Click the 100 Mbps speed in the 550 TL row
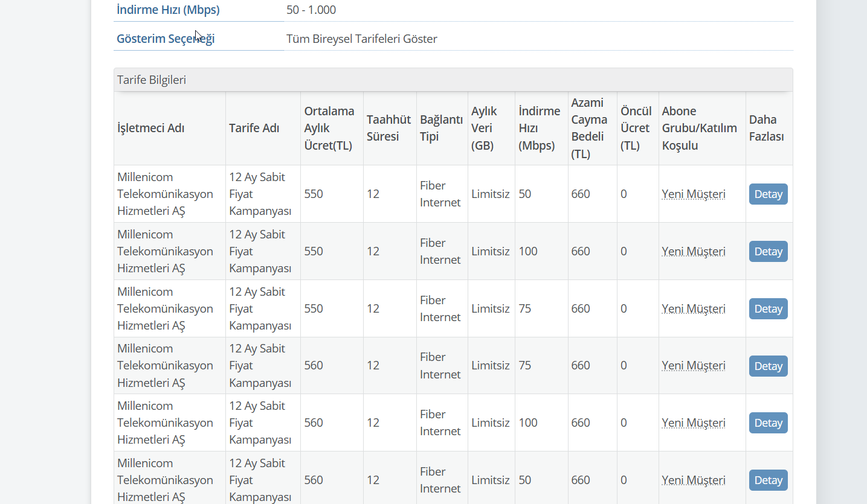867x504 pixels. click(x=528, y=251)
